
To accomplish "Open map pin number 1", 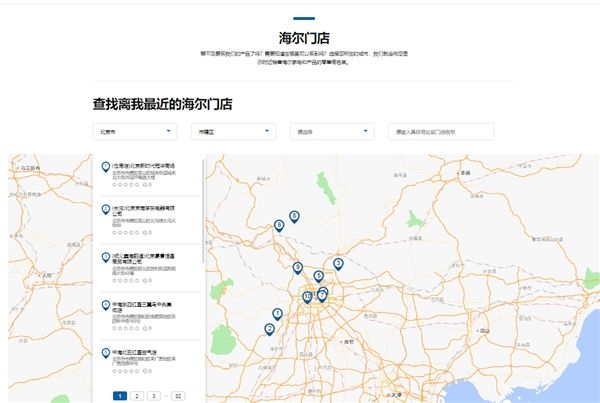I will (x=277, y=315).
